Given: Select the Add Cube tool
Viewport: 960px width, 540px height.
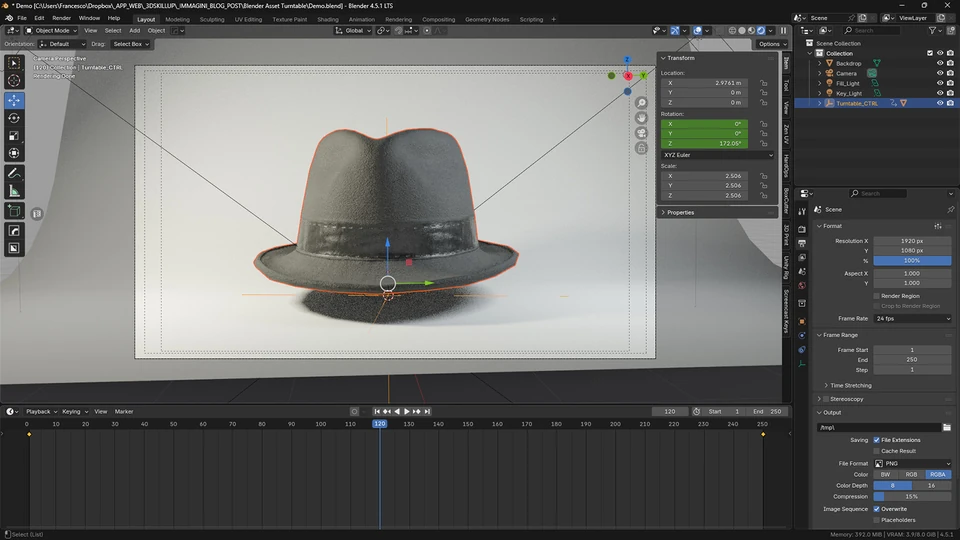Looking at the screenshot, I should click(14, 212).
